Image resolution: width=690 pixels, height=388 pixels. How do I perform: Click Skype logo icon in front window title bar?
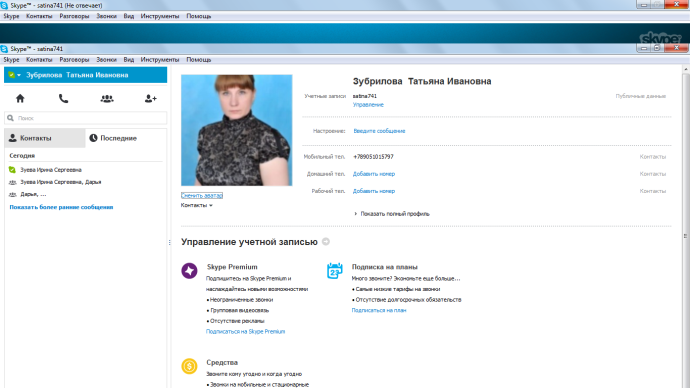pyautogui.click(x=4, y=49)
